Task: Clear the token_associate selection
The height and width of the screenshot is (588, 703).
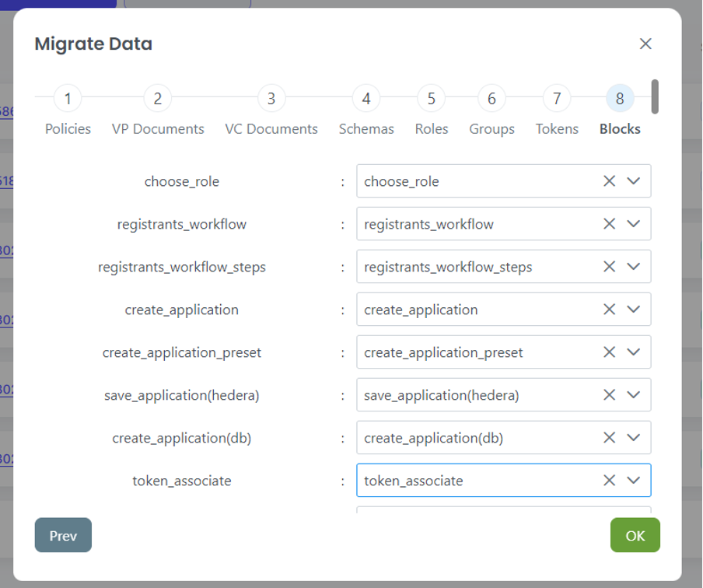Action: click(x=609, y=481)
